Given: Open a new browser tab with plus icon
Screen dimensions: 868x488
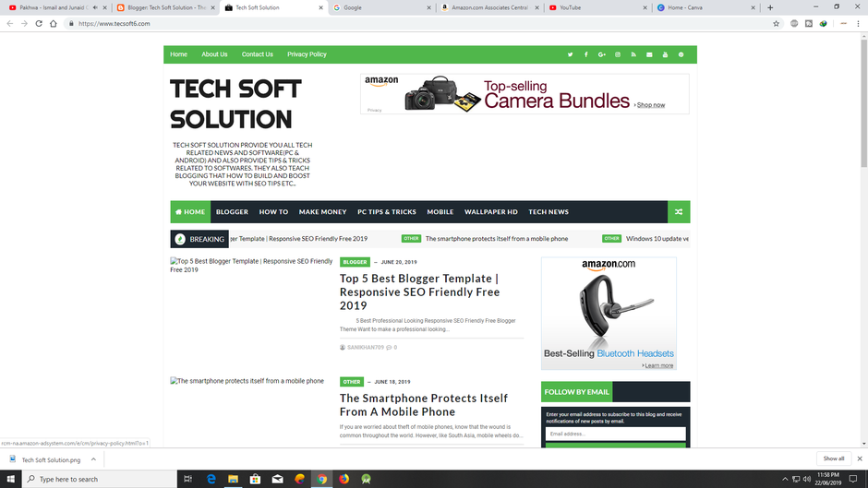Looking at the screenshot, I should click(770, 7).
